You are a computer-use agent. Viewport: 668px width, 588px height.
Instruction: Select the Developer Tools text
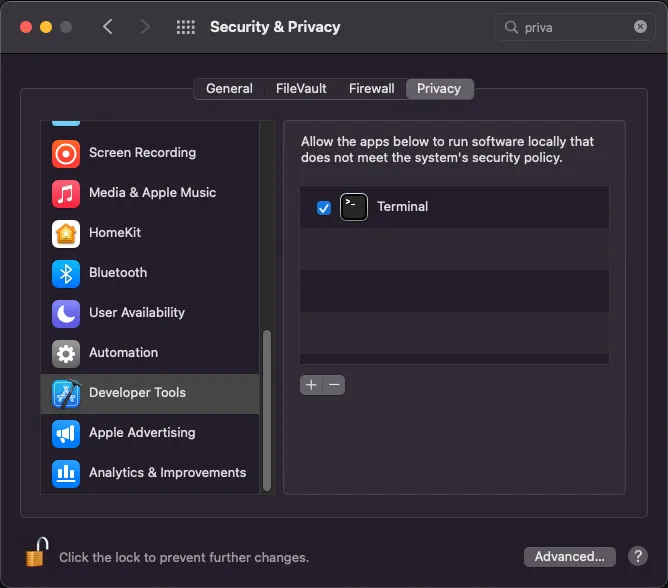(137, 393)
